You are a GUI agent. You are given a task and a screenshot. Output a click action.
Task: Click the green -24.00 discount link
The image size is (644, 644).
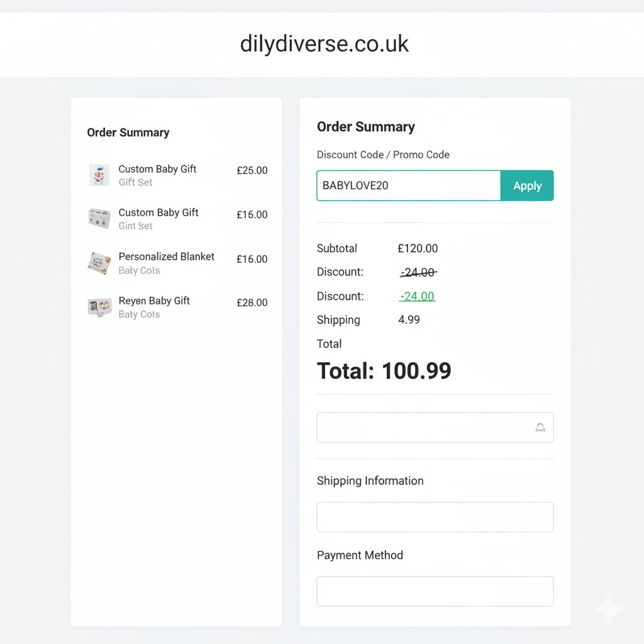[418, 296]
